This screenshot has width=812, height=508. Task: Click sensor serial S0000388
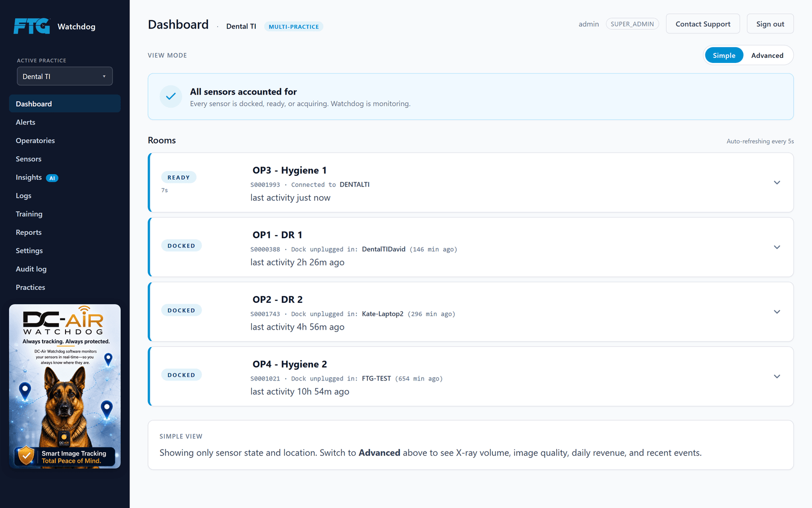(x=265, y=249)
